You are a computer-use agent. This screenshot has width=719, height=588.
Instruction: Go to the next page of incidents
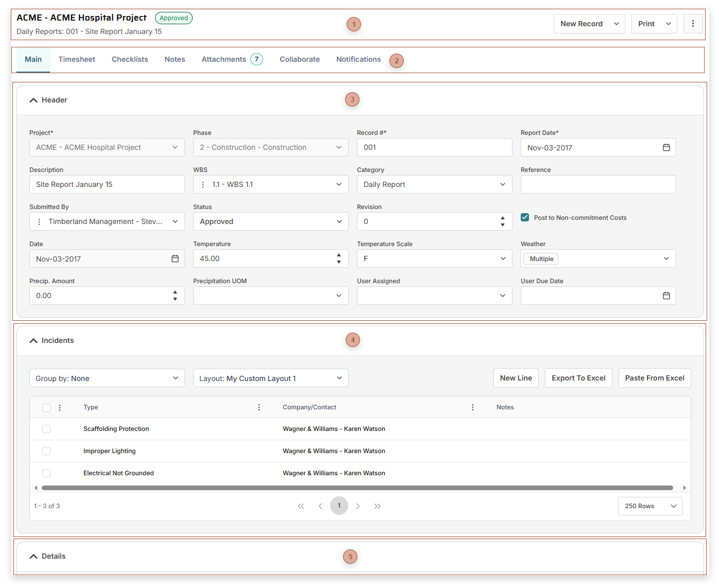[x=358, y=506]
